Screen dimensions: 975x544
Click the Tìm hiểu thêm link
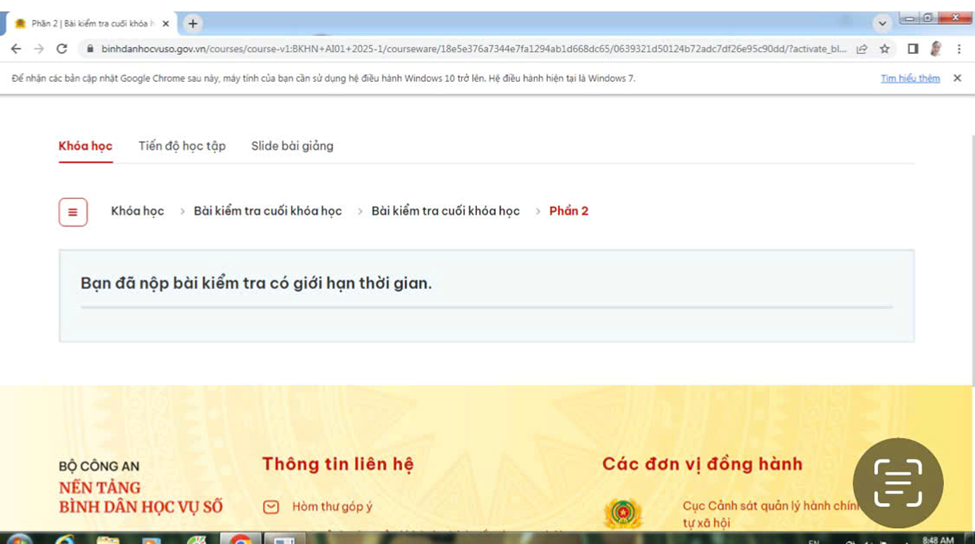[x=909, y=78]
